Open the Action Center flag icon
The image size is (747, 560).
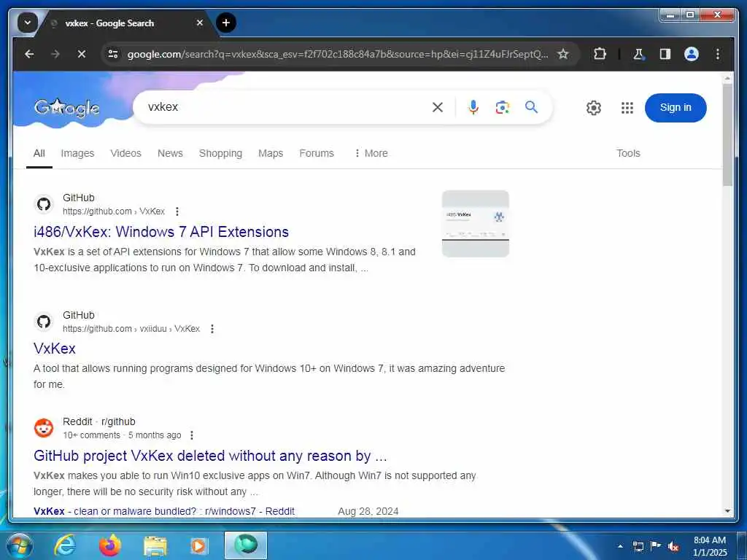pos(656,546)
